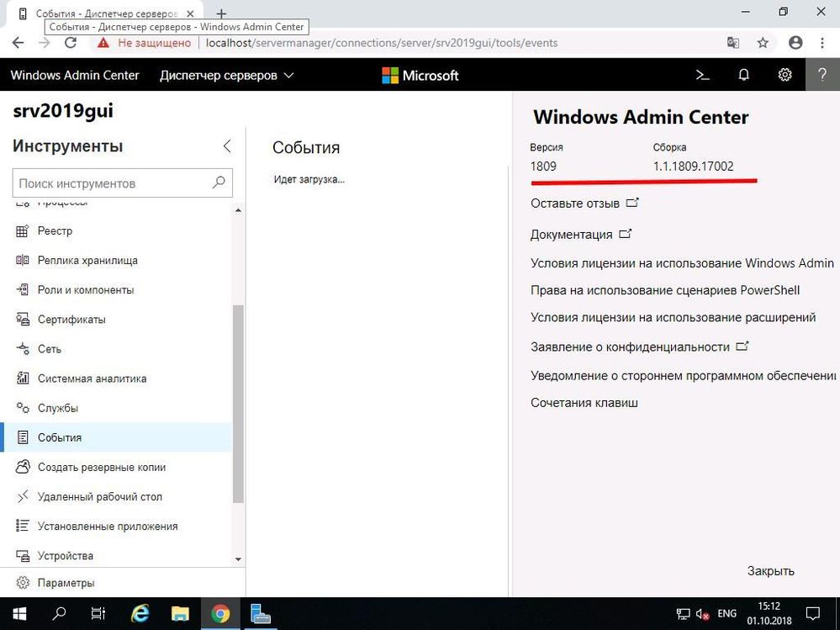Click the muted volume icon in tray
The image size is (840, 630).
point(702,614)
